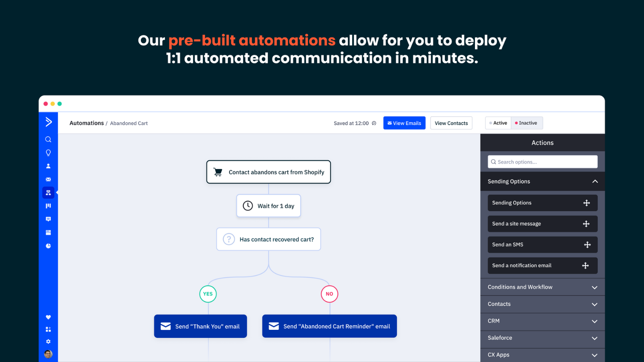Viewport: 644px width, 362px height.
Task: Click the shopping cart icon on the trigger node
Action: click(x=218, y=172)
